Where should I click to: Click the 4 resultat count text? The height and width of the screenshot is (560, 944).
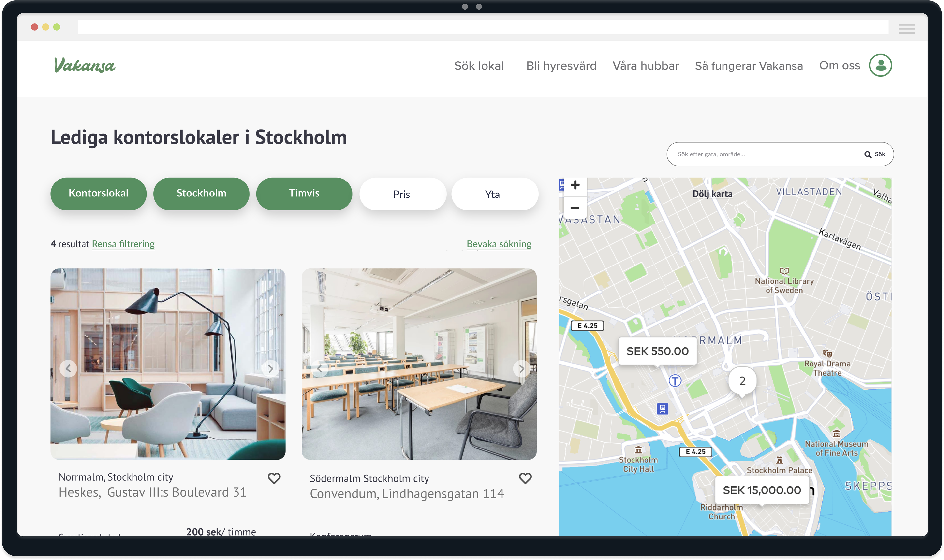tap(70, 244)
